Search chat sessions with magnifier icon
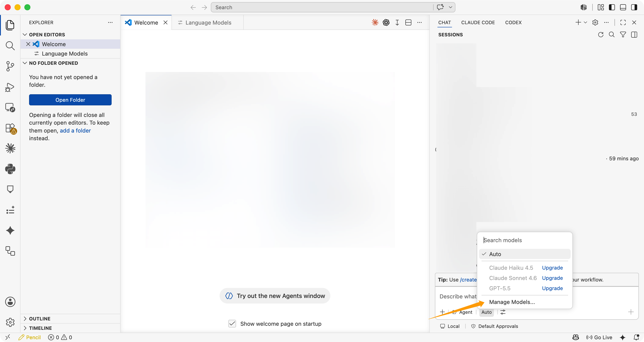 [612, 34]
